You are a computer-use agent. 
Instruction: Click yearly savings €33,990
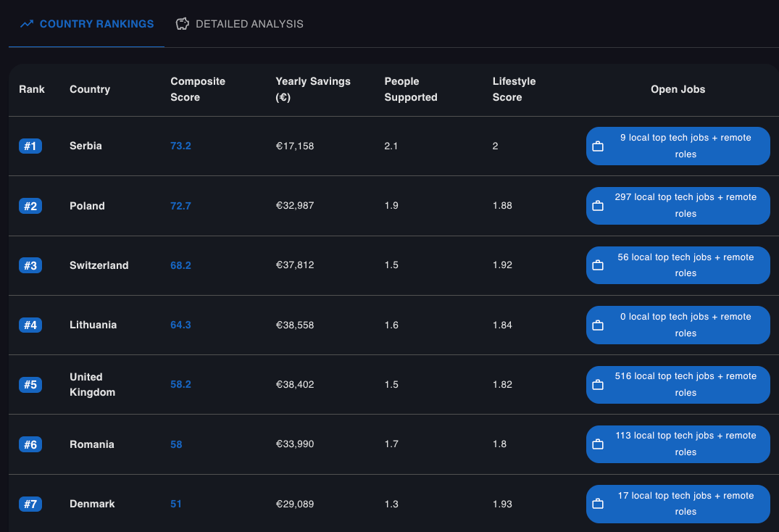[x=295, y=444]
